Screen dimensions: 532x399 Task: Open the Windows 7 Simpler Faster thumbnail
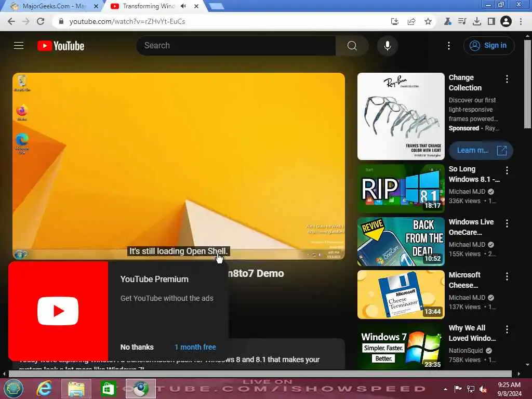(401, 346)
